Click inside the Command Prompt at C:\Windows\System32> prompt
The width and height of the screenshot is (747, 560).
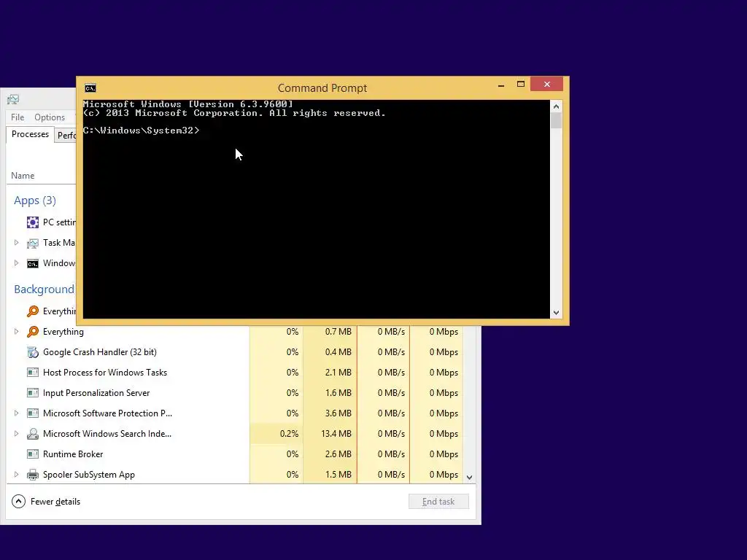[141, 131]
